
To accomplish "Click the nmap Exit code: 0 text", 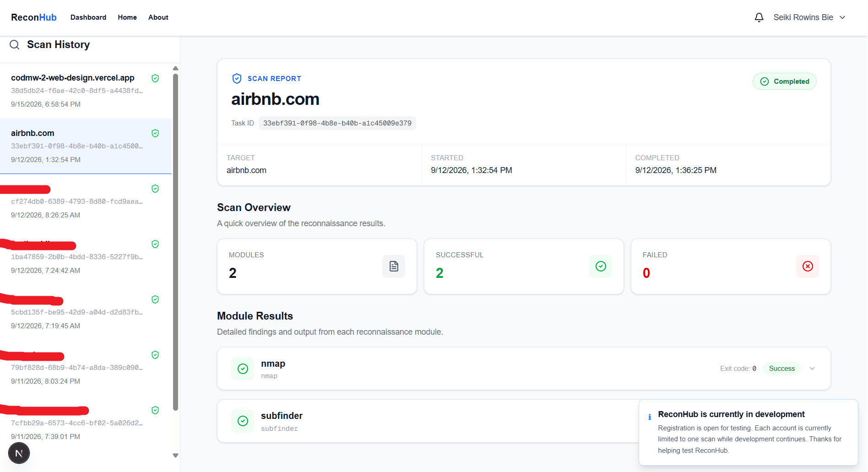I will pyautogui.click(x=738, y=369).
